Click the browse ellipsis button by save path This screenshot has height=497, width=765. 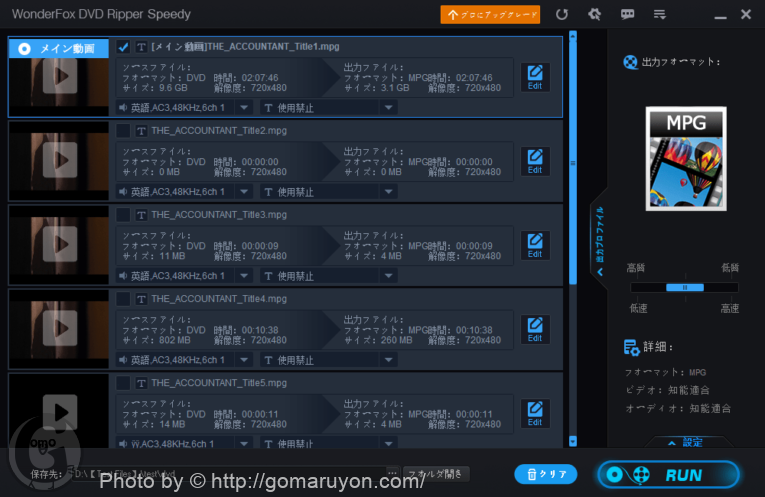pos(392,473)
